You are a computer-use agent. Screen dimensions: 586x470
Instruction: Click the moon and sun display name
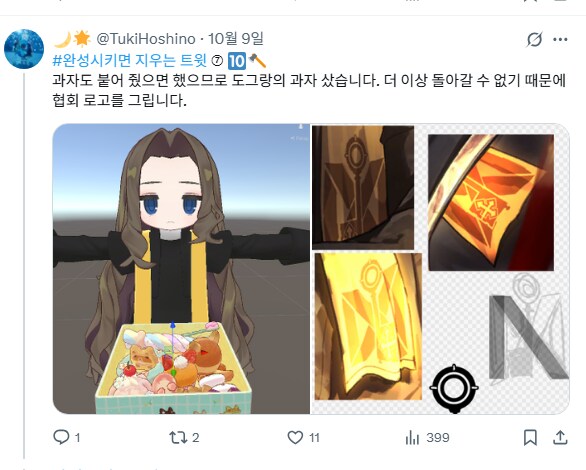tap(72, 39)
